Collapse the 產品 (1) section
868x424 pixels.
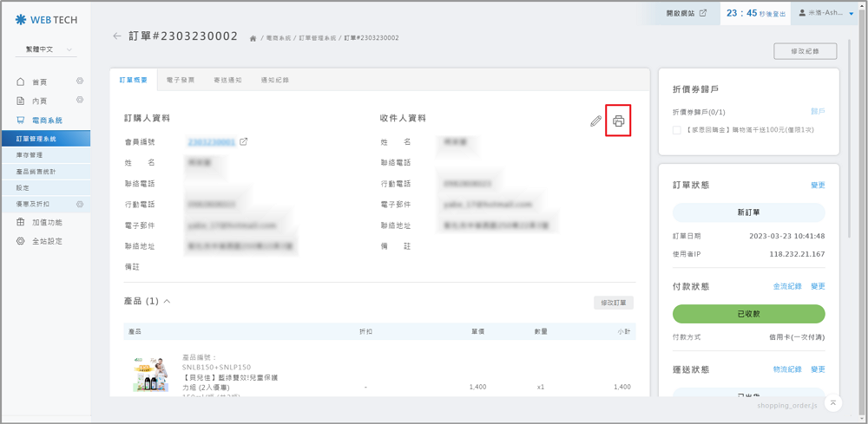click(x=167, y=302)
